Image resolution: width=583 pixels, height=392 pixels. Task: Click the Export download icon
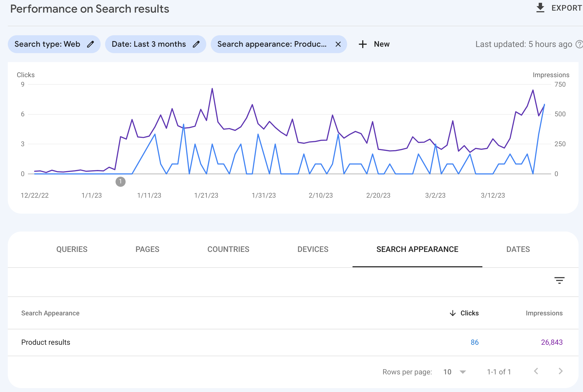(x=540, y=8)
